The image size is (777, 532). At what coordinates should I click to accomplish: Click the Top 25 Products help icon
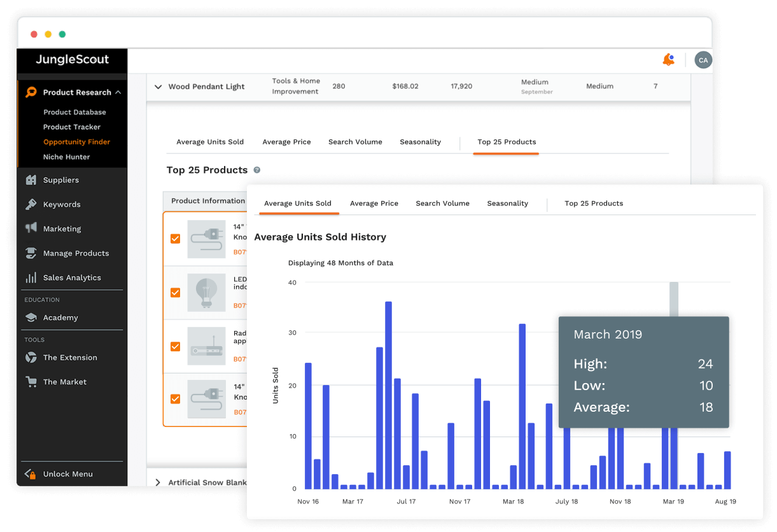click(x=258, y=170)
